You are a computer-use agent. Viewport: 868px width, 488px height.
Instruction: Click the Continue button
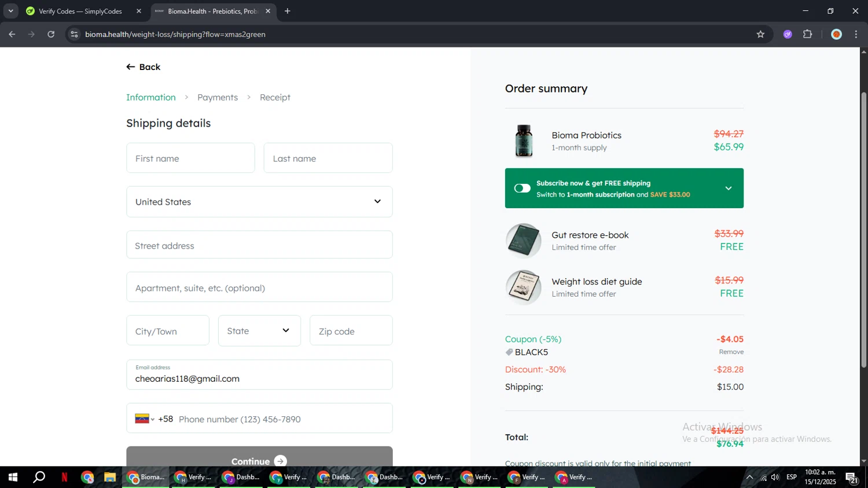[259, 457]
